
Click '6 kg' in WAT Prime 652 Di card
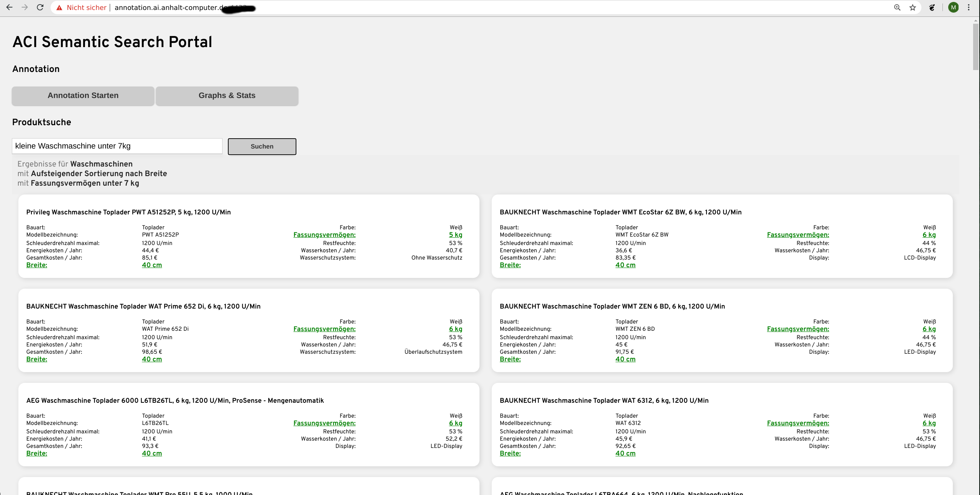click(456, 329)
